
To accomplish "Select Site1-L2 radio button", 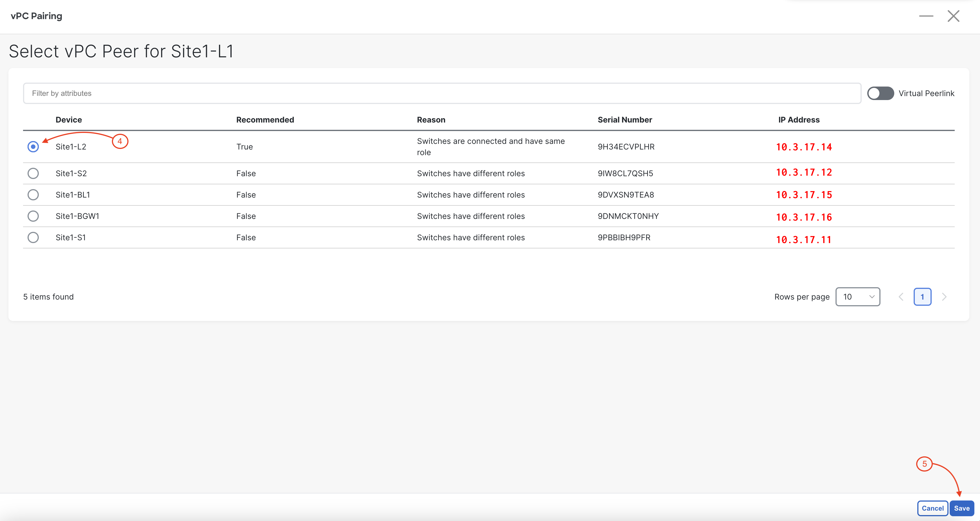I will 33,147.
